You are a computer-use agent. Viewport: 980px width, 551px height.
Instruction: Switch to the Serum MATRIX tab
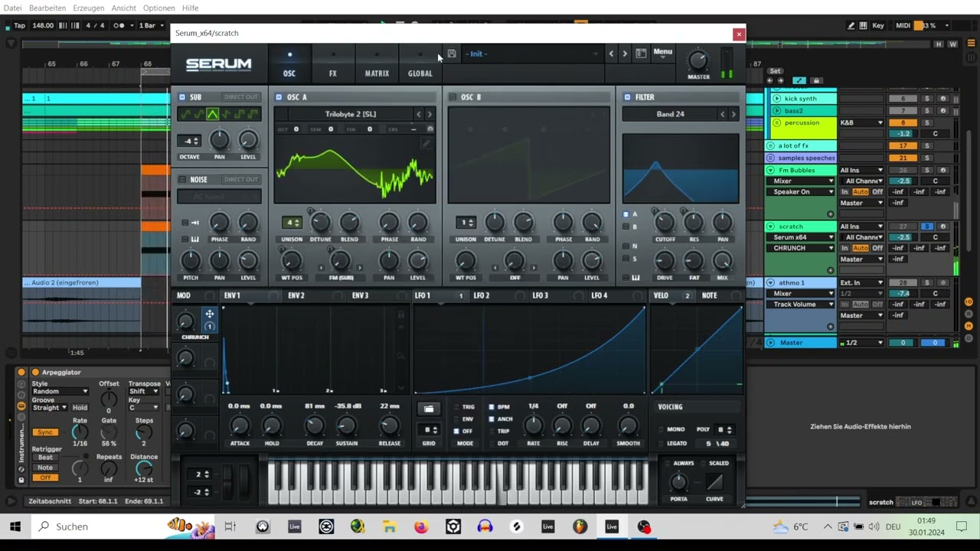point(377,64)
